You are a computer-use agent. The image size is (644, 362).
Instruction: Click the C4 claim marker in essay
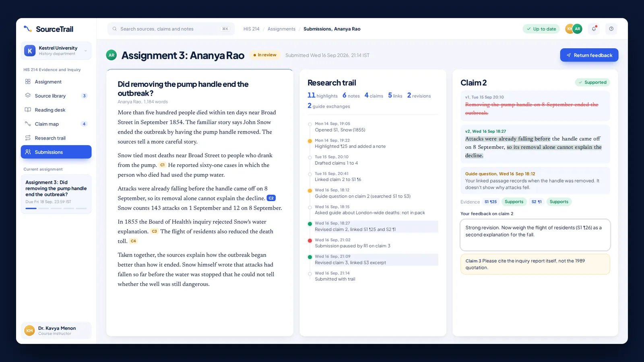[x=133, y=241]
